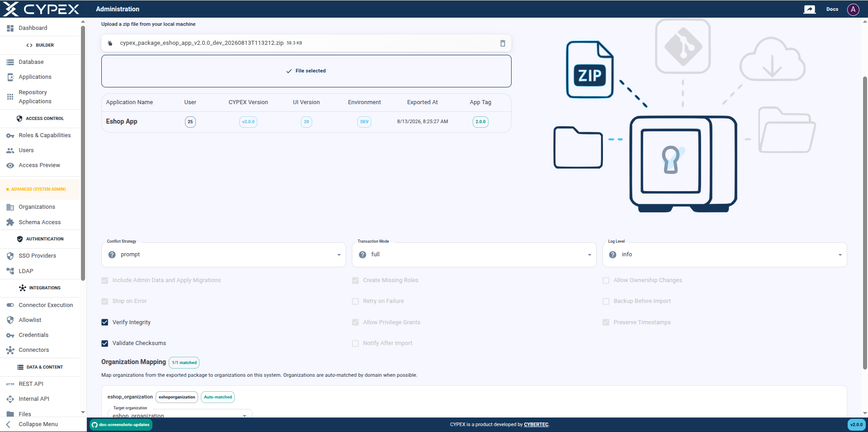Click the DEV environment badge
This screenshot has width=868, height=432.
pyautogui.click(x=364, y=122)
